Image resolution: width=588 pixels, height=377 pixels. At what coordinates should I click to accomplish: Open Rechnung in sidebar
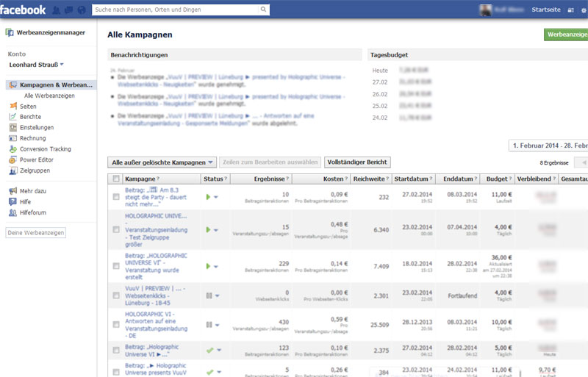click(x=32, y=138)
